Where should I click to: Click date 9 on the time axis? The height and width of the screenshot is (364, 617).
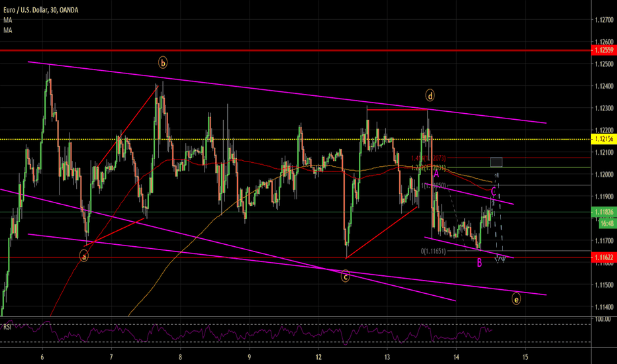coord(250,357)
